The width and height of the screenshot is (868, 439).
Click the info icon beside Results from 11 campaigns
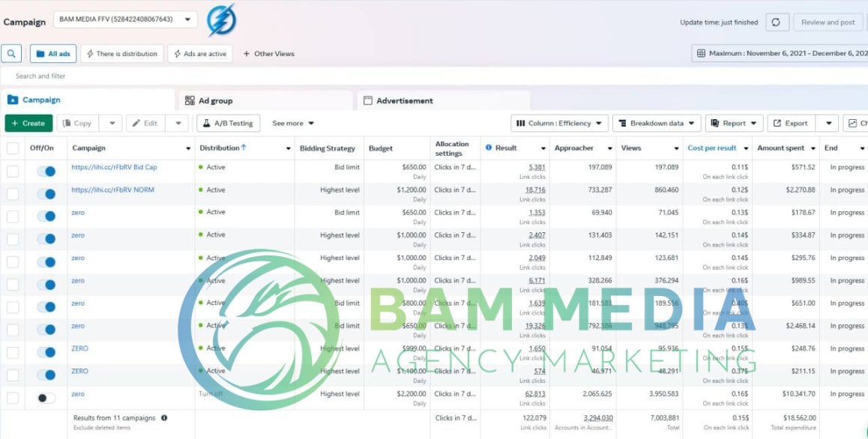[164, 418]
